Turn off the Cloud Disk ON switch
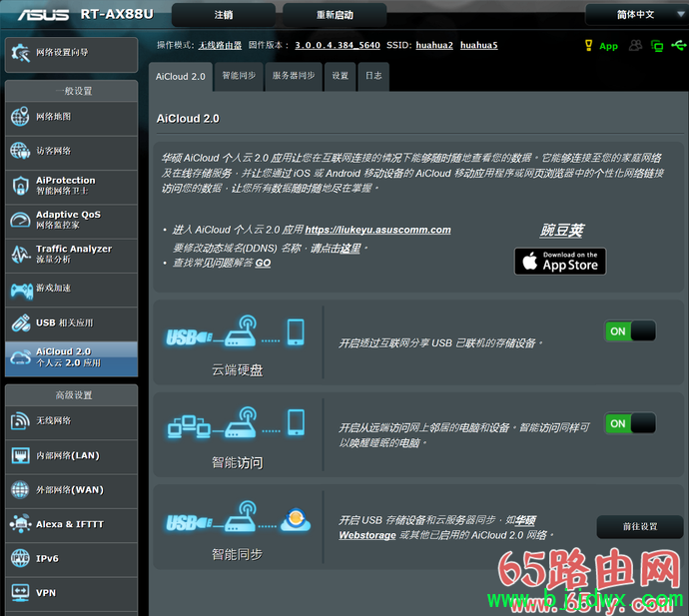The width and height of the screenshot is (689, 616). click(x=630, y=331)
